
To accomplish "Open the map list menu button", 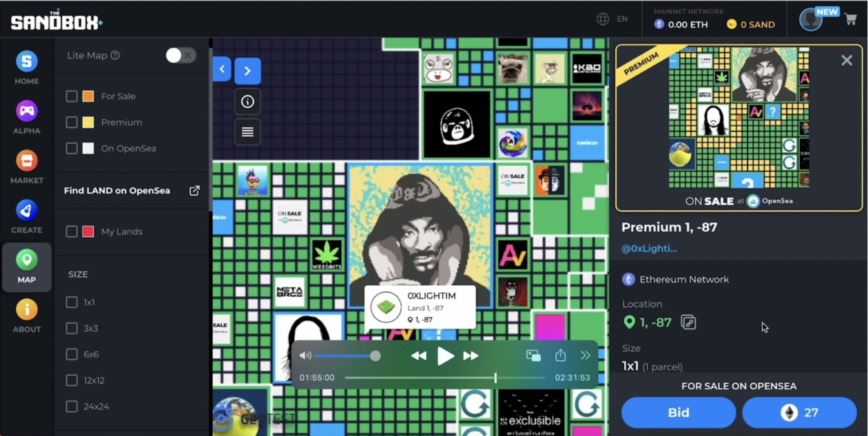I will (x=247, y=132).
